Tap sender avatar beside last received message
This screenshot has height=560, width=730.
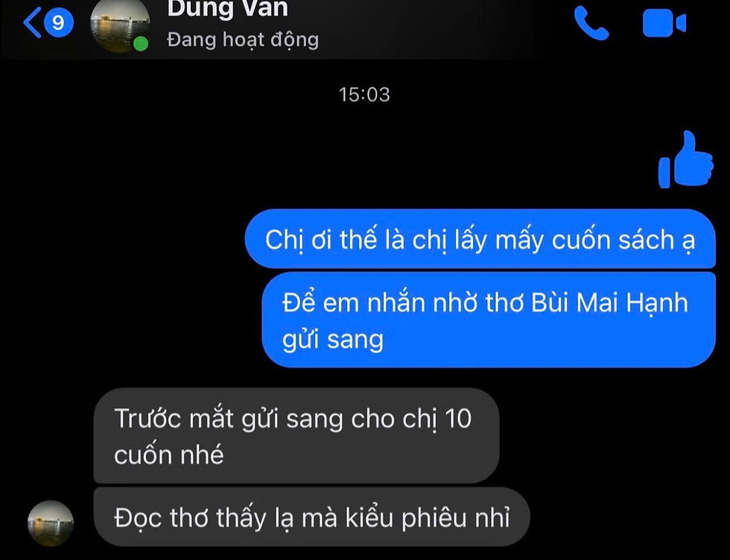51,524
